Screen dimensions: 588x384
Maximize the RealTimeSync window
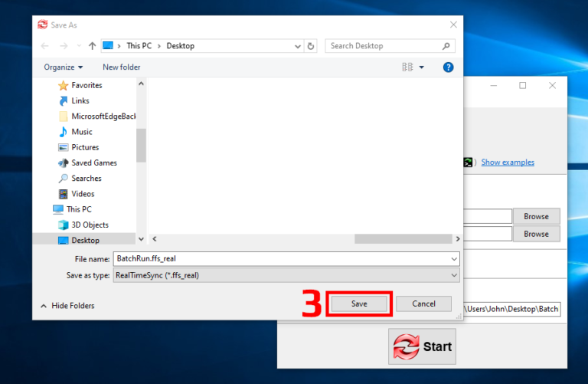click(x=522, y=86)
